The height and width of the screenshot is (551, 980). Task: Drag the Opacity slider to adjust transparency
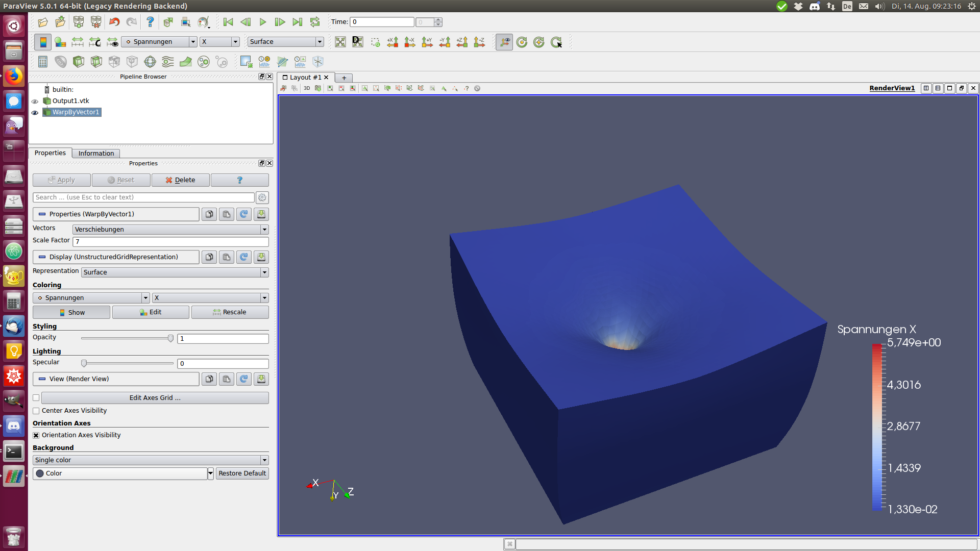pos(171,338)
